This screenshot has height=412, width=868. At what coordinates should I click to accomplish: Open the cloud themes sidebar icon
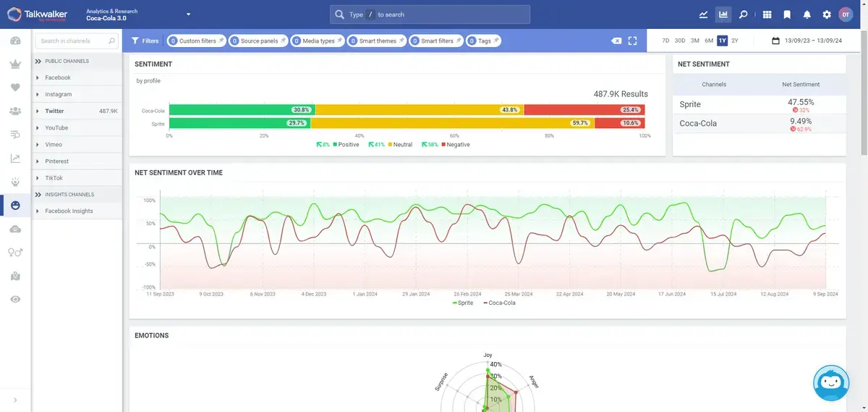tap(15, 229)
